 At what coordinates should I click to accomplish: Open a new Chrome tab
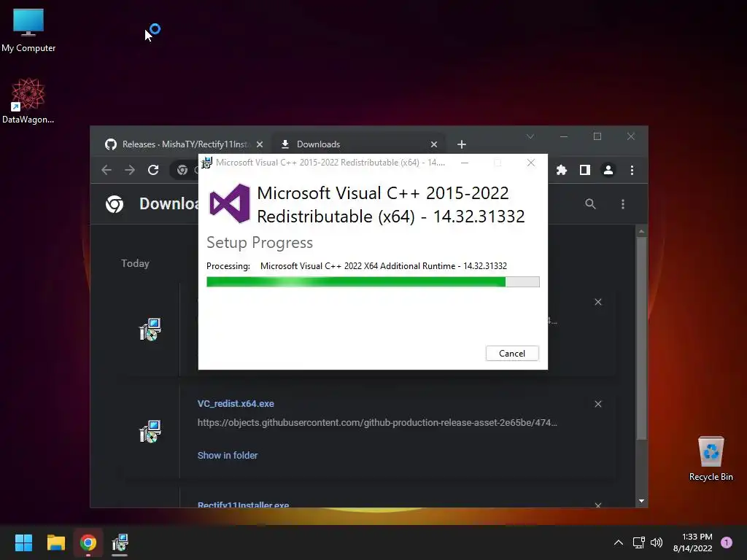click(462, 144)
